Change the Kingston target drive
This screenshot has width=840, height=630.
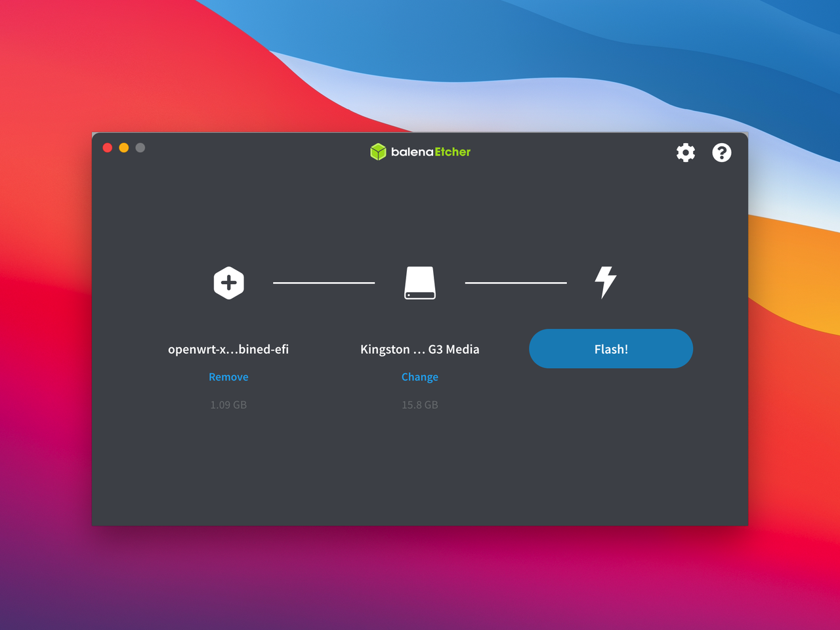pos(420,377)
